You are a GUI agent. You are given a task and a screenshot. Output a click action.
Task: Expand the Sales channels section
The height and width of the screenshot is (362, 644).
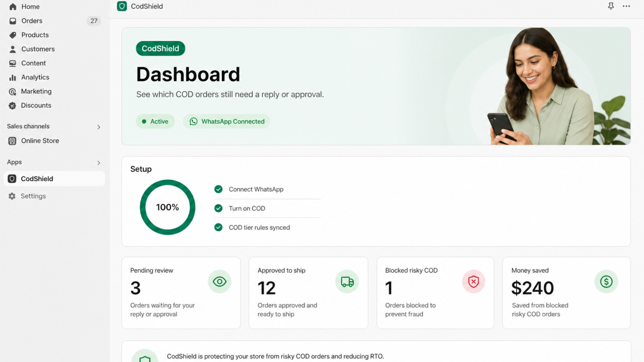tap(99, 127)
